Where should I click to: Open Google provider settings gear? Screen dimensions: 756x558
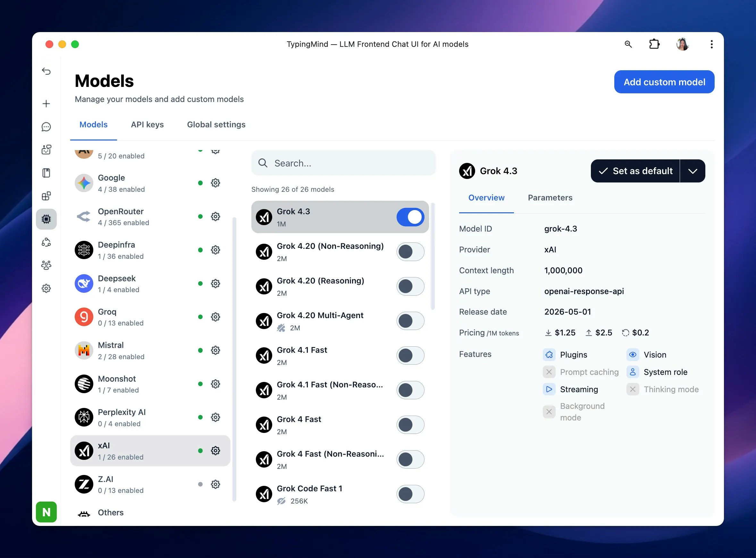pos(215,183)
